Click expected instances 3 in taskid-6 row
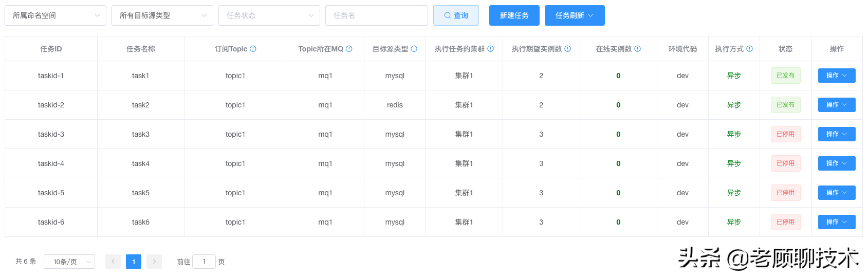Viewport: 868px width, 278px height. coord(541,222)
